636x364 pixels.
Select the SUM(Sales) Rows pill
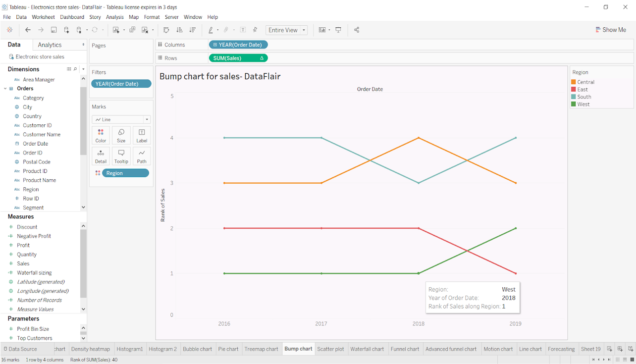click(x=238, y=58)
